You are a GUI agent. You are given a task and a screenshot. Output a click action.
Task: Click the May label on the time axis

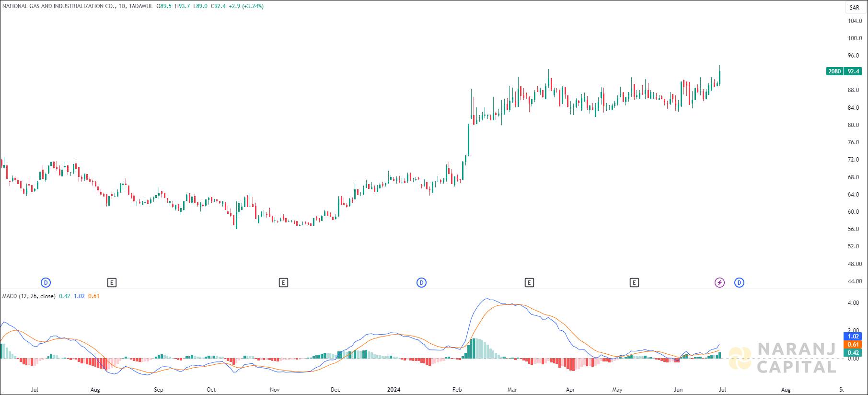pos(617,390)
